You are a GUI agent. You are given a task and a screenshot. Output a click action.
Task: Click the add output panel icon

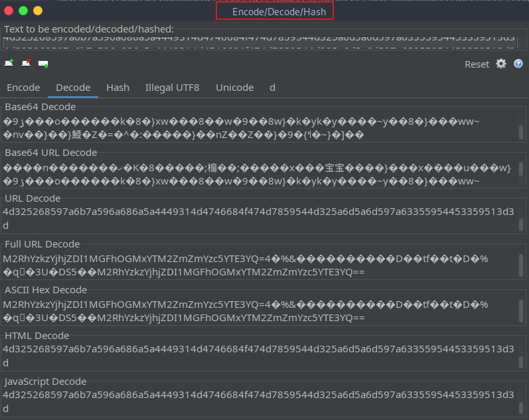click(x=43, y=64)
